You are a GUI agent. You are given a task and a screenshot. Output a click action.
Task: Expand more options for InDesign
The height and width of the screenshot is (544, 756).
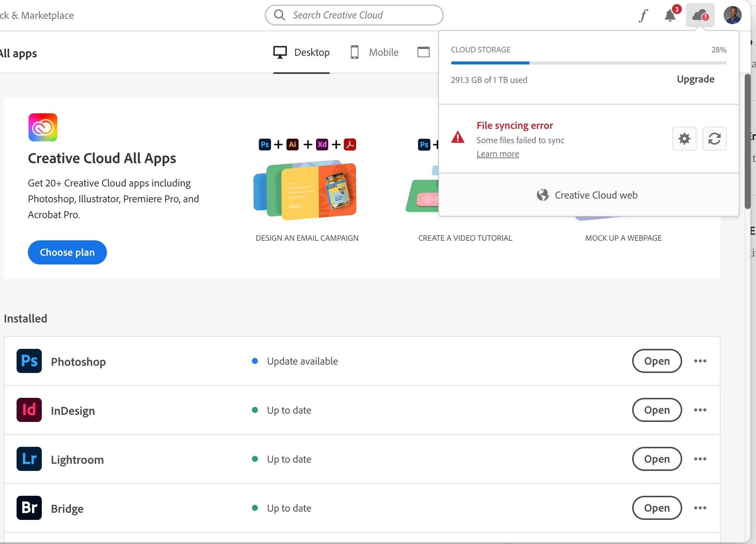[x=700, y=410]
